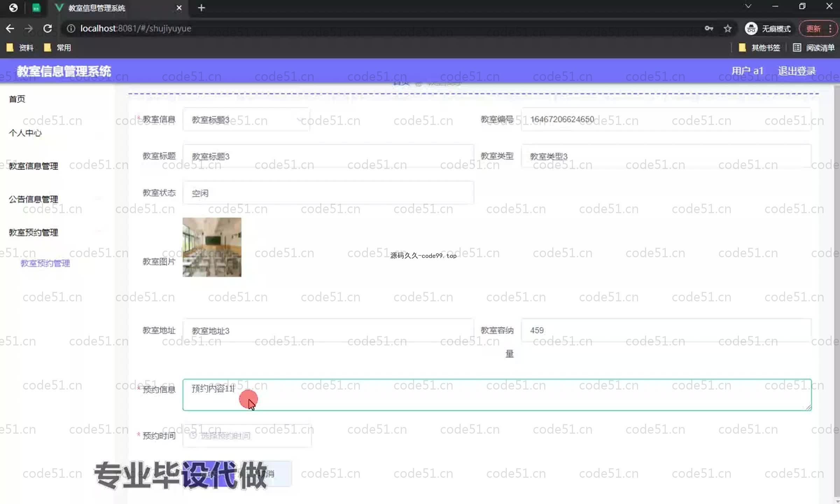
Task: Click the browser forward arrow
Action: [29, 28]
